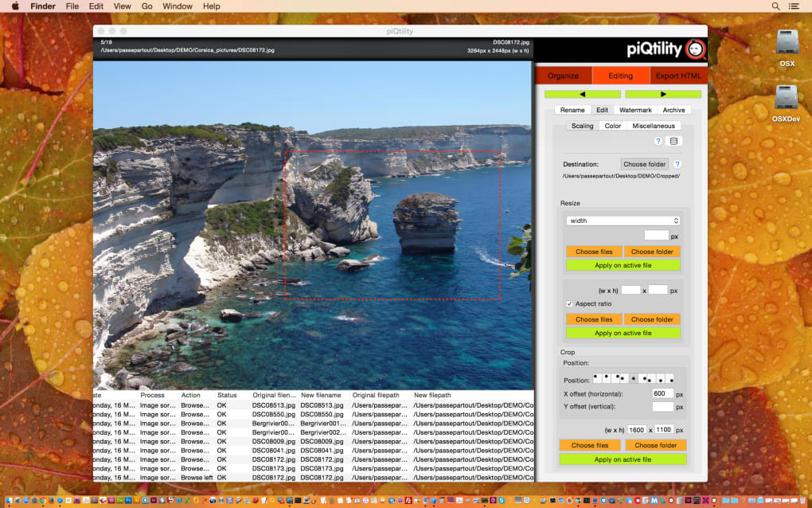Open the Help menu
This screenshot has width=812, height=508.
coord(211,6)
